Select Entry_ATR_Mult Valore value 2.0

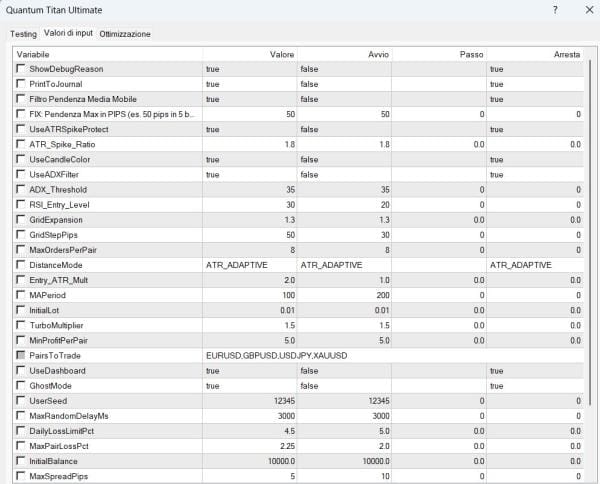(x=250, y=280)
